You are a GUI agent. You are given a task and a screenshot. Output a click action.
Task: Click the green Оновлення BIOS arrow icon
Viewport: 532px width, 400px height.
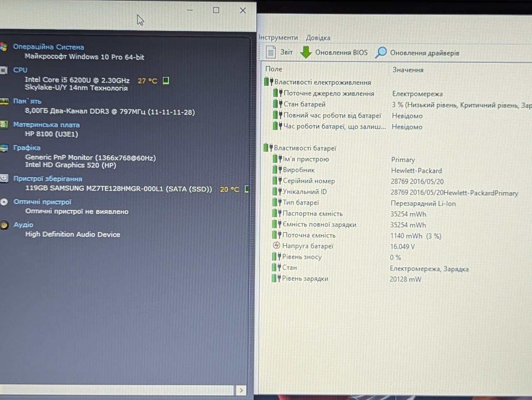(x=306, y=52)
